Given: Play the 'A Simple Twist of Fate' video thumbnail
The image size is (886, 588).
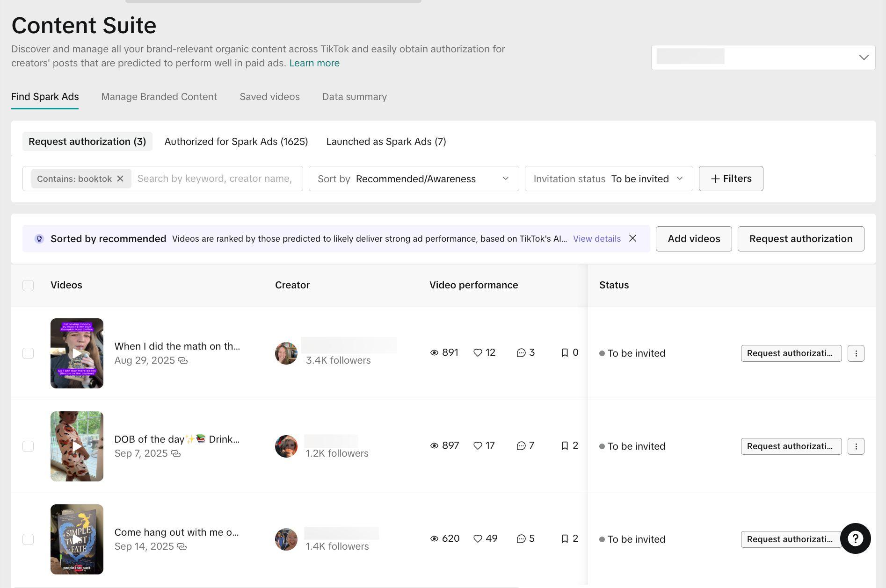Looking at the screenshot, I should [77, 539].
